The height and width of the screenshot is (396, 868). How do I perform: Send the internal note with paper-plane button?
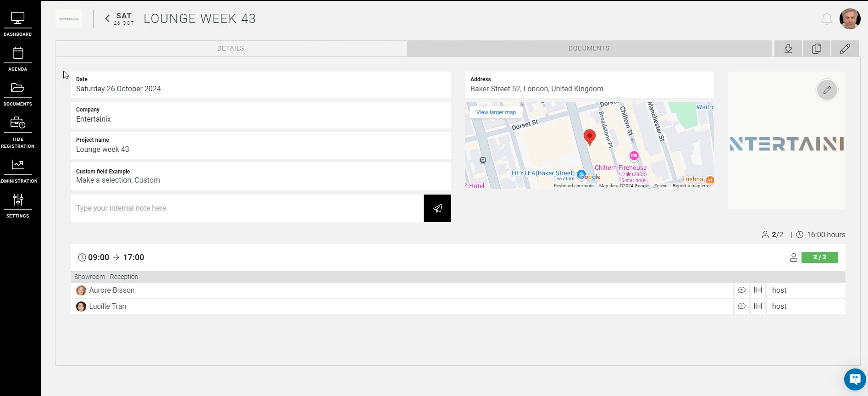coord(437,208)
